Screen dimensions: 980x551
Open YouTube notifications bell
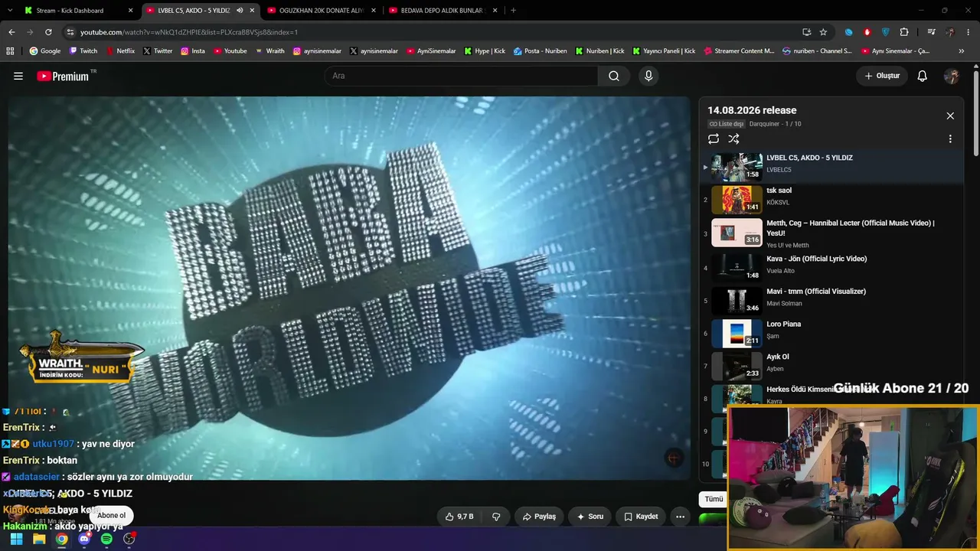923,76
